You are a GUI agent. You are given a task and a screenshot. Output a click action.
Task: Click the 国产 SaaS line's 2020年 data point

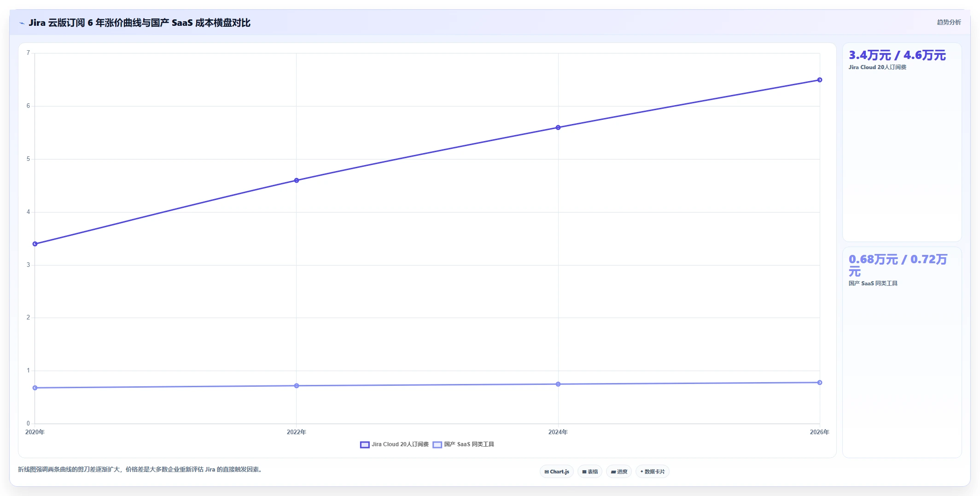[35, 388]
